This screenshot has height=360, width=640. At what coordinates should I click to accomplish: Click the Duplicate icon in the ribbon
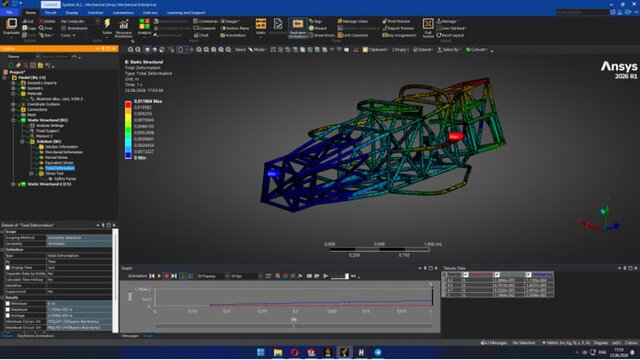11,24
